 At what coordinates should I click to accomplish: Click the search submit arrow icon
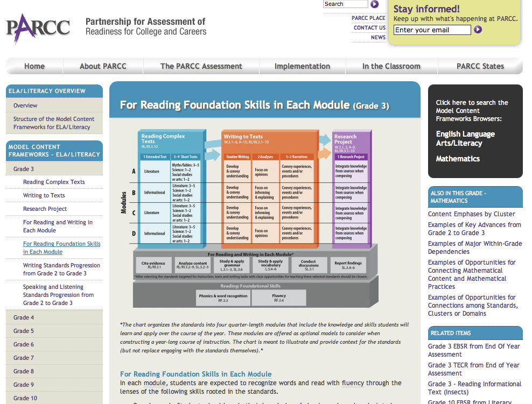point(374,4)
